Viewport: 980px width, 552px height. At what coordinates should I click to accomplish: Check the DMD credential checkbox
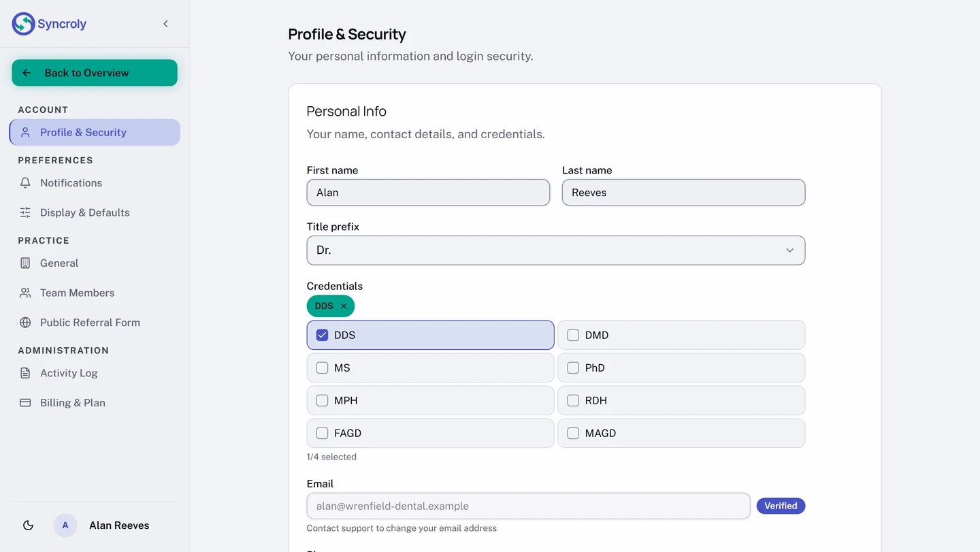point(573,335)
